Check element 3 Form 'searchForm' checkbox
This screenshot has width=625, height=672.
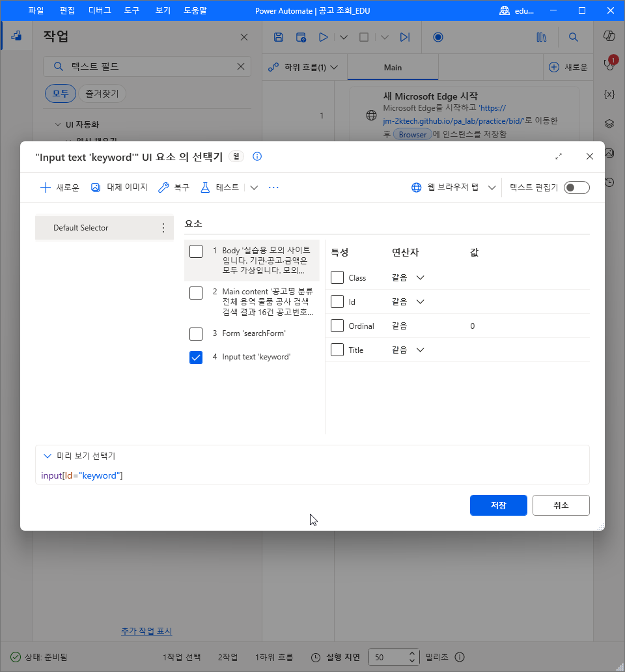point(196,334)
